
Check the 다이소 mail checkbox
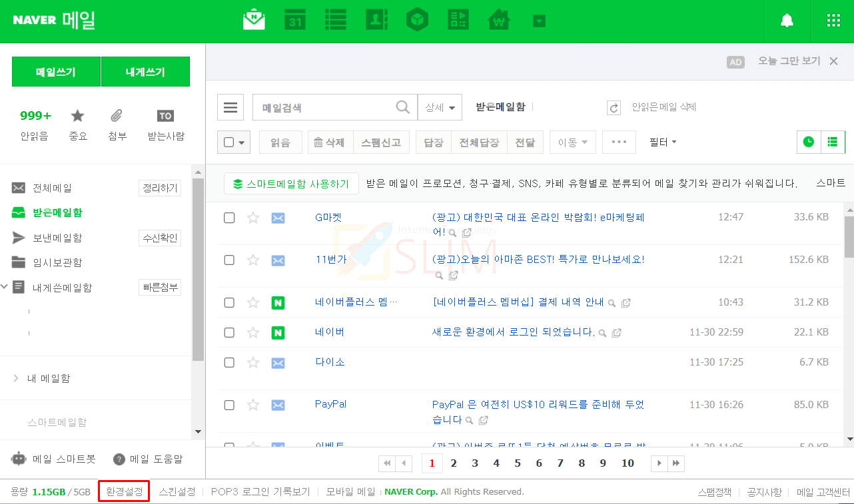coord(229,363)
